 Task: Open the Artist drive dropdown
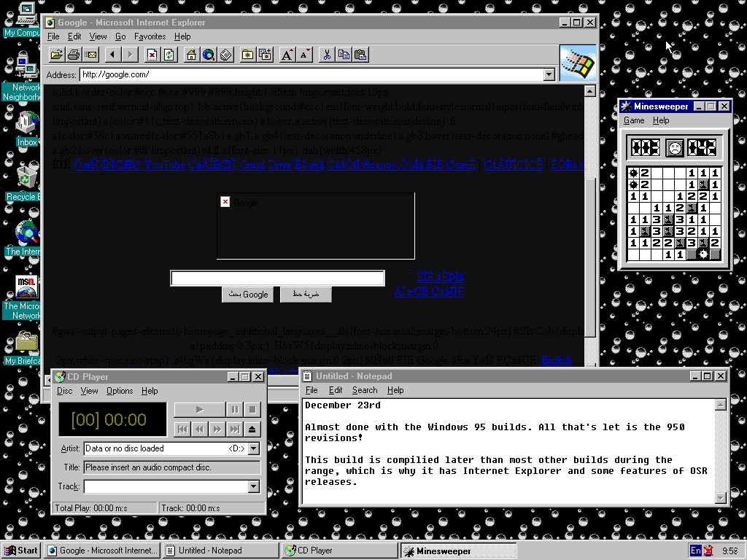[x=254, y=448]
